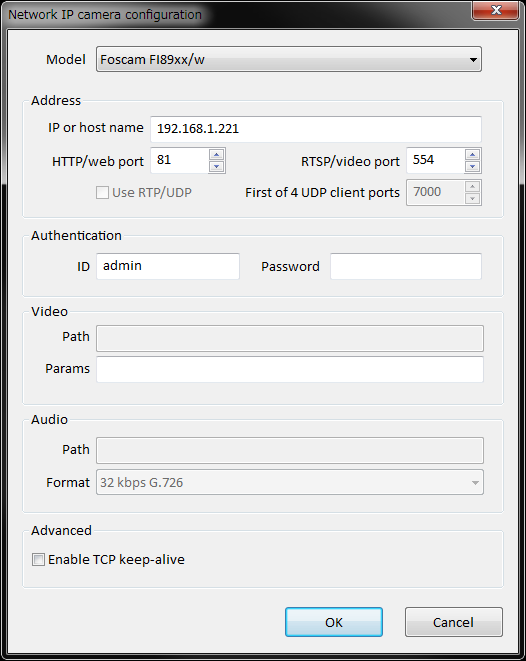The height and width of the screenshot is (661, 526).
Task: Click the audio Path field
Action: [290, 451]
